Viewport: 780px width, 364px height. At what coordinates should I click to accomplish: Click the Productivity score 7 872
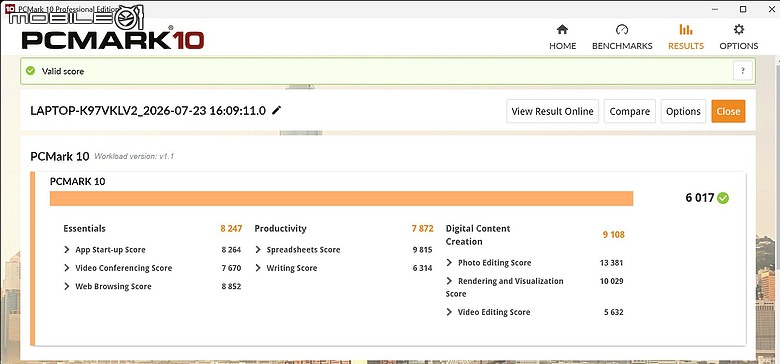(422, 229)
